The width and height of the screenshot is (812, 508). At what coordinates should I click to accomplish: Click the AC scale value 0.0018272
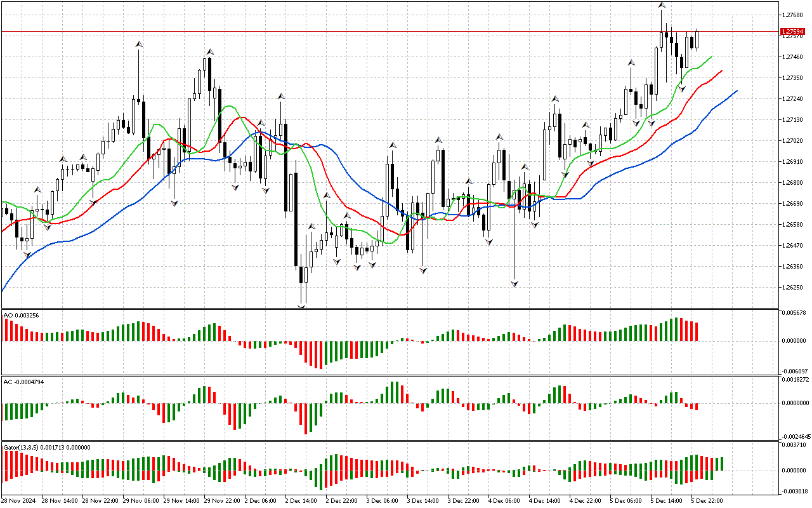coord(795,380)
